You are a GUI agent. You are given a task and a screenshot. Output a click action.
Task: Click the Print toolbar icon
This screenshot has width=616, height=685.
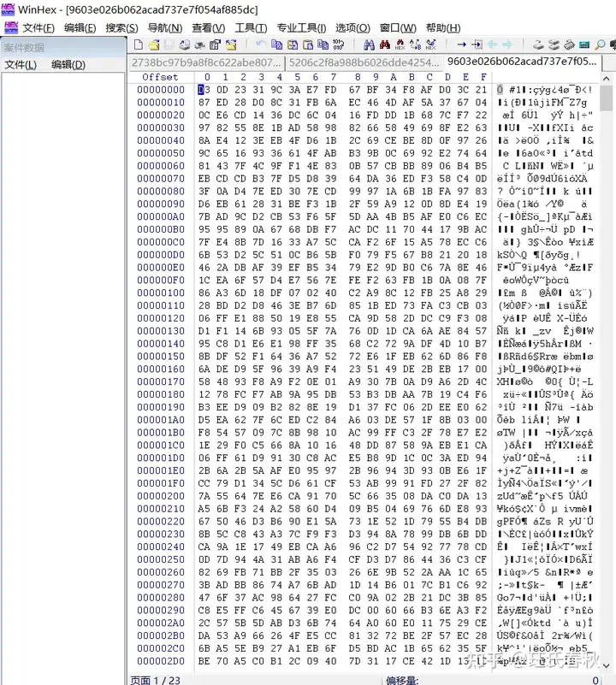click(x=200, y=44)
